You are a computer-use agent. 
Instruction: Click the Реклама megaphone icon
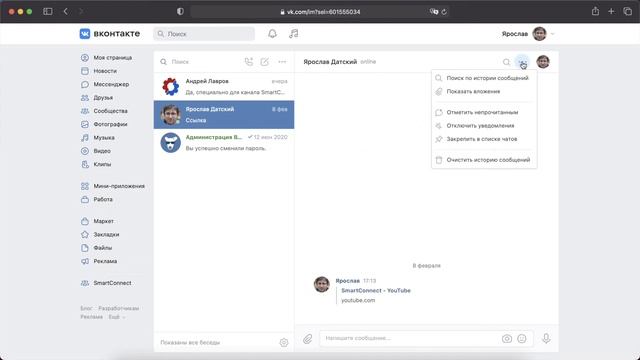tap(84, 261)
